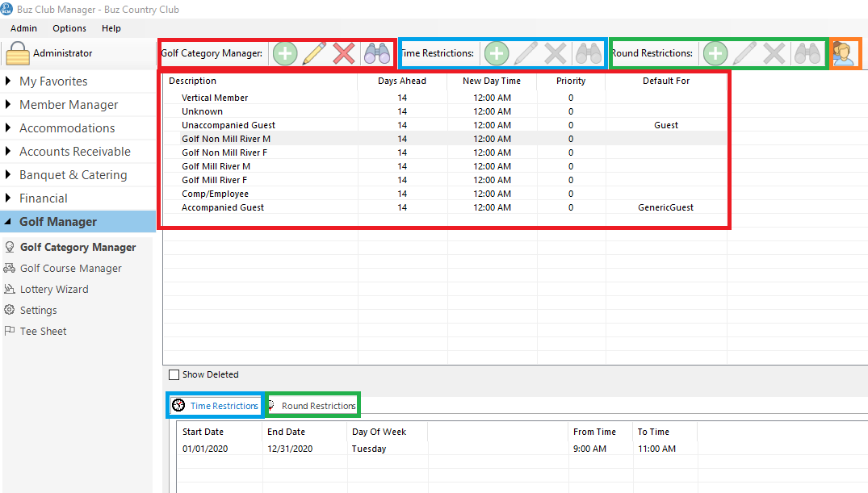868x493 pixels.
Task: Open the Lottery Wizard
Action: (54, 289)
